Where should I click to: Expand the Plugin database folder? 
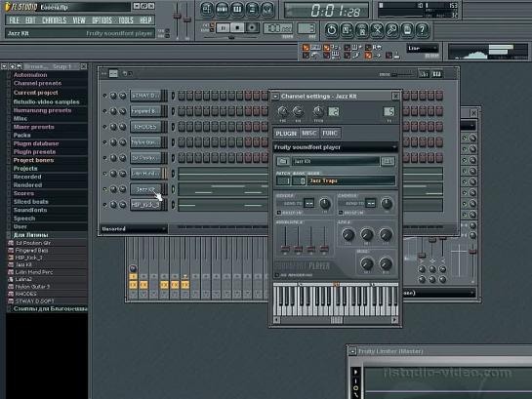tap(36, 143)
